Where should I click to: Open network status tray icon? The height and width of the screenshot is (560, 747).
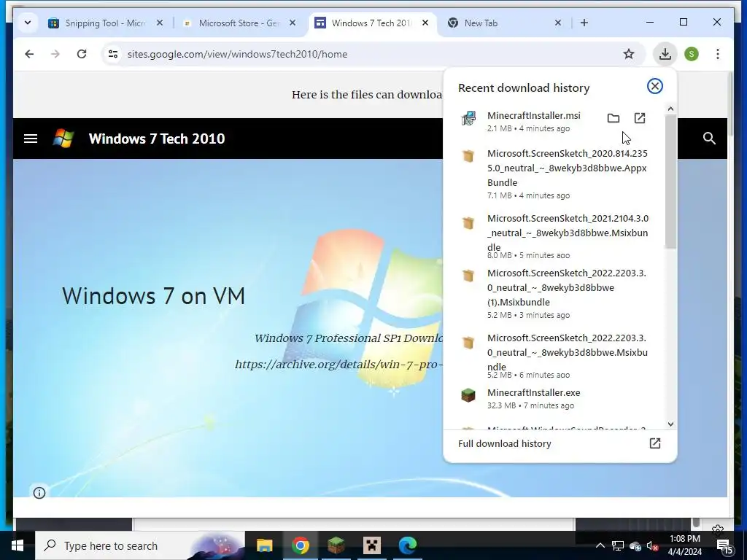click(618, 545)
